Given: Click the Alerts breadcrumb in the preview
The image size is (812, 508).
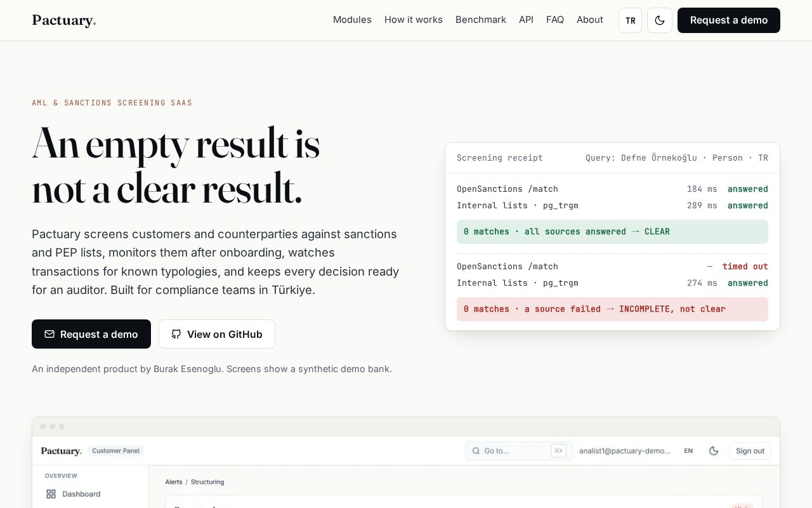Looking at the screenshot, I should point(174,482).
